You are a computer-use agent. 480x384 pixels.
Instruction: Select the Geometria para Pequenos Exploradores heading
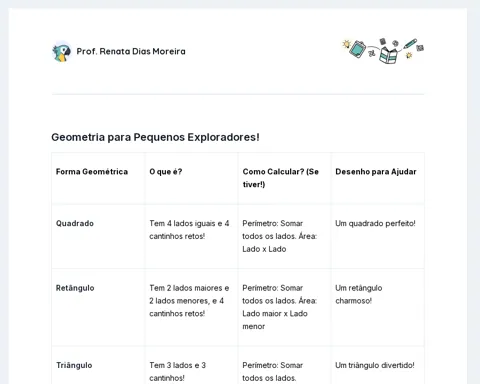(x=155, y=137)
